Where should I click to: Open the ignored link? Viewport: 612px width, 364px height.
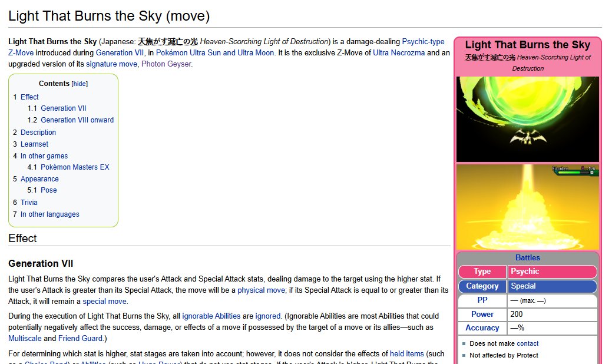coord(268,316)
